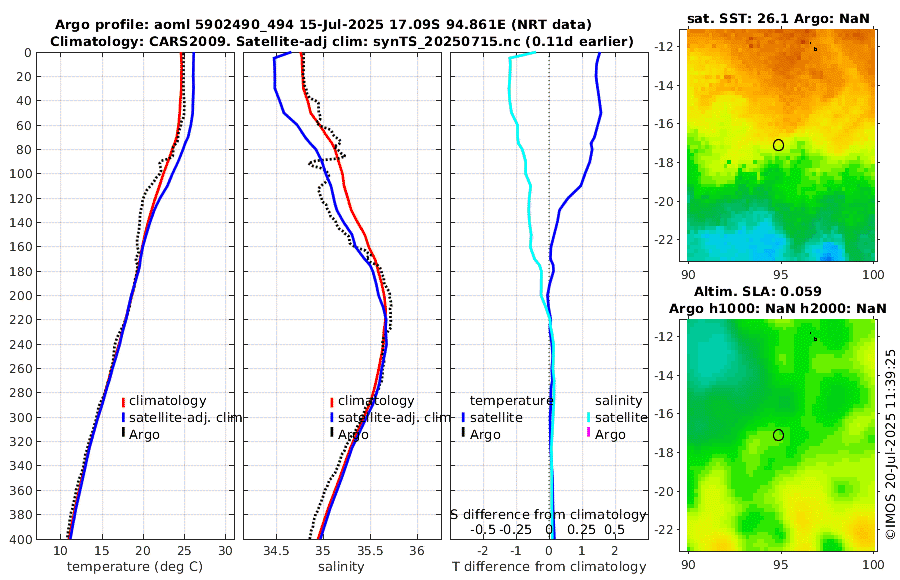This screenshot has width=900, height=580.
Task: Click blue temperature satellite marker in difference legend
Action: pyautogui.click(x=463, y=417)
